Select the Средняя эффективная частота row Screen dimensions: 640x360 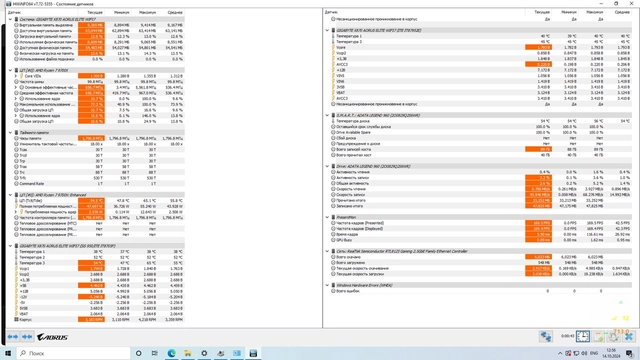(98, 93)
